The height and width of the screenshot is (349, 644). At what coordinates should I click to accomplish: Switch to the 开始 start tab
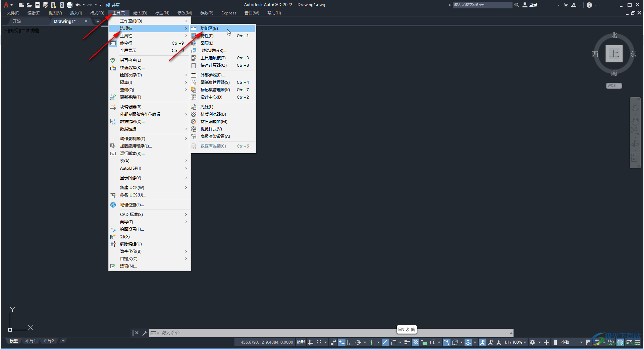pos(17,21)
